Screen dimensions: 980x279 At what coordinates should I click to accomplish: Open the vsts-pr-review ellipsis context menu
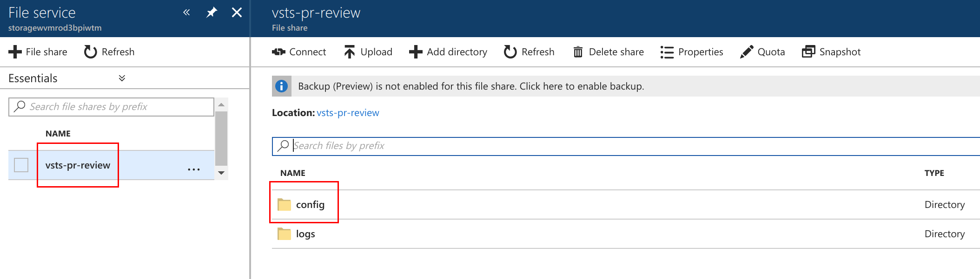(x=194, y=169)
